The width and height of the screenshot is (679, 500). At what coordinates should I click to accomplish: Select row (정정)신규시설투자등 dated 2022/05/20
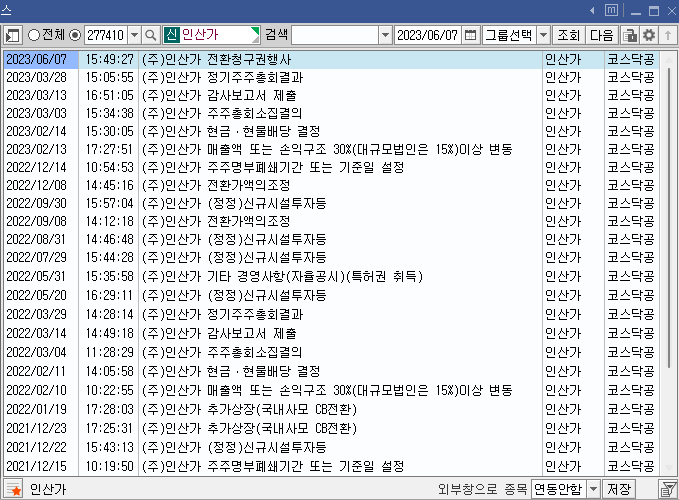click(331, 295)
